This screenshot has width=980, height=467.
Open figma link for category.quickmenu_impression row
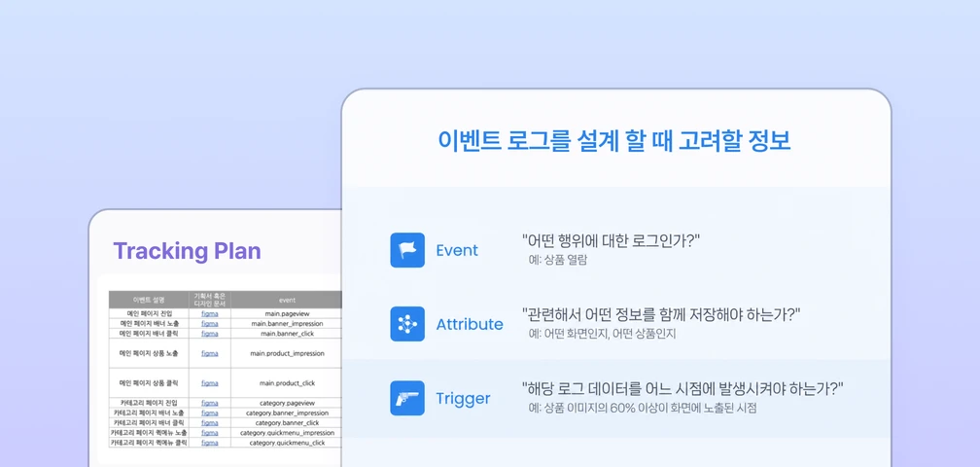point(209,433)
